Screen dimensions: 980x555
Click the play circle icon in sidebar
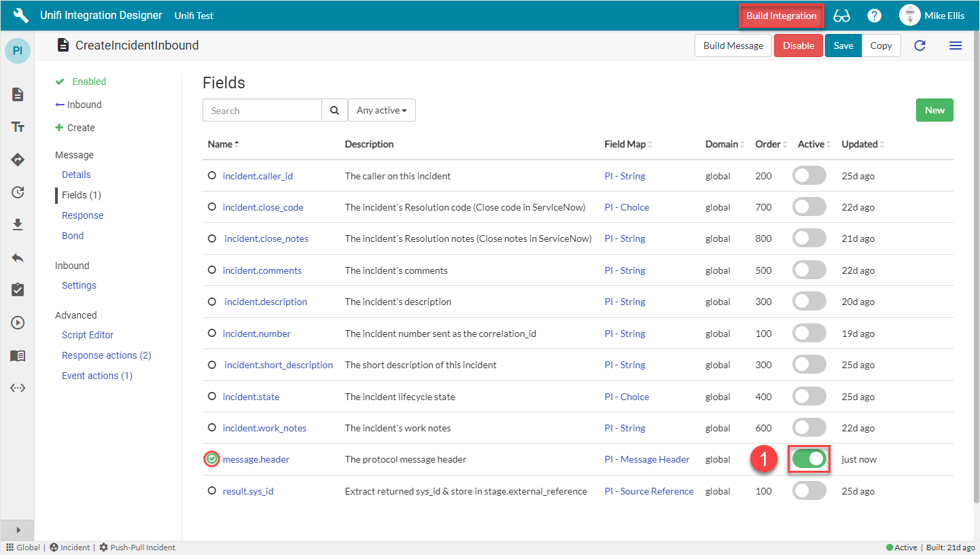pos(18,323)
